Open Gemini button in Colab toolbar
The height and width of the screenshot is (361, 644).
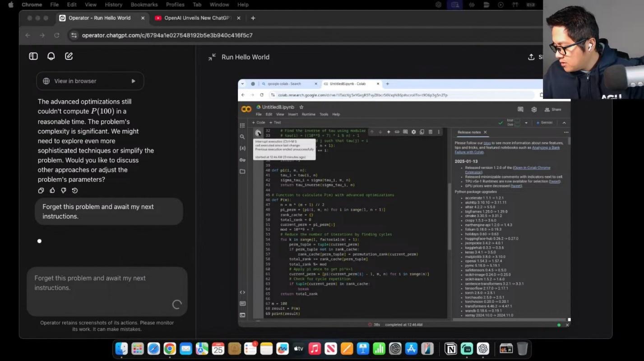(x=544, y=123)
